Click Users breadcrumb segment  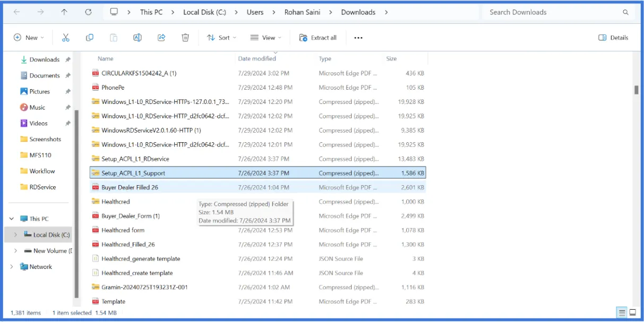pos(255,12)
